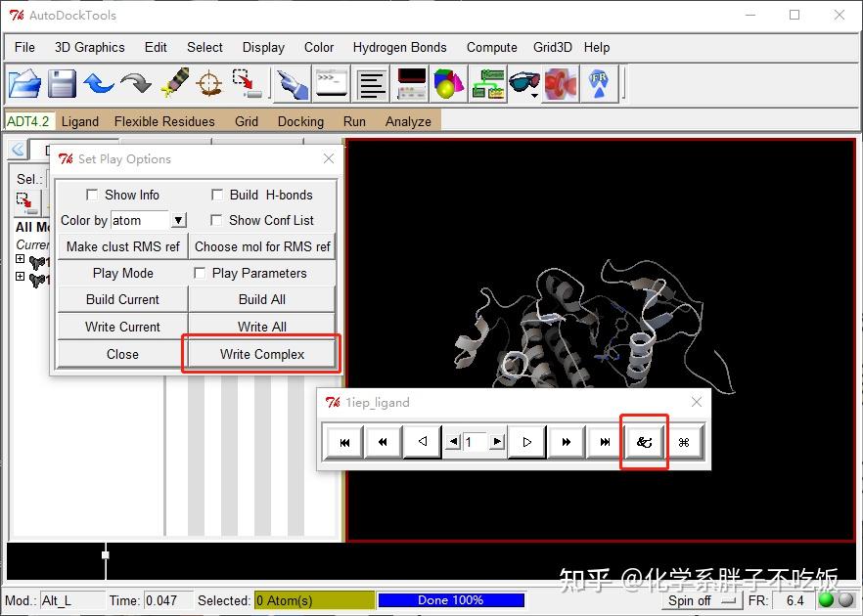Viewport: 863px width, 616px height.
Task: Click the highlighted ampersand button in 1iep_ligand player
Action: click(644, 442)
